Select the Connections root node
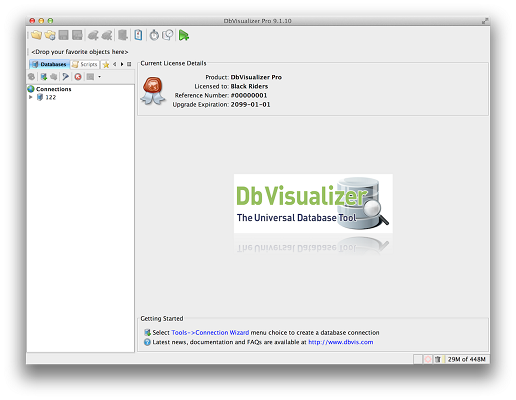 [x=54, y=89]
